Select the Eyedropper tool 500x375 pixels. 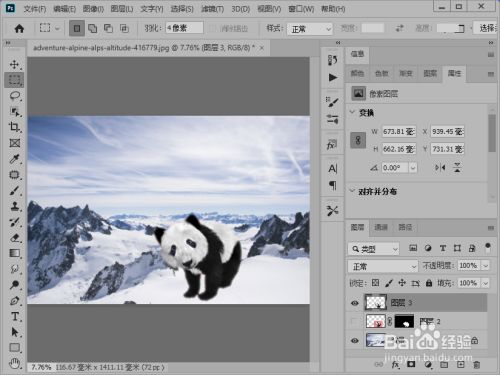pos(14,159)
